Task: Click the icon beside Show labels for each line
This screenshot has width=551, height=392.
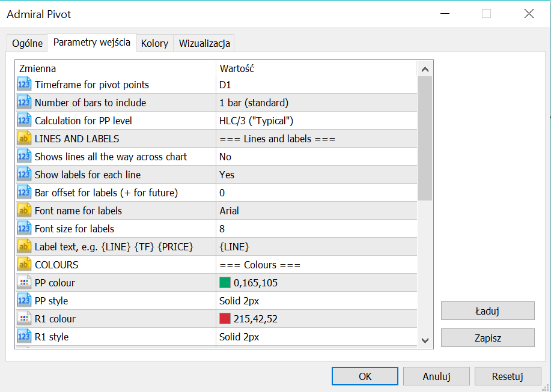Action: click(x=24, y=175)
